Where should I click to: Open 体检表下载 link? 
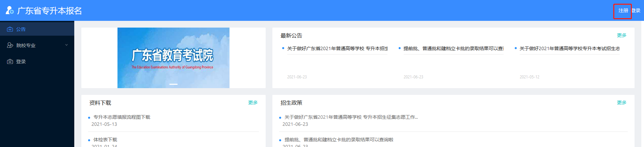(105, 140)
